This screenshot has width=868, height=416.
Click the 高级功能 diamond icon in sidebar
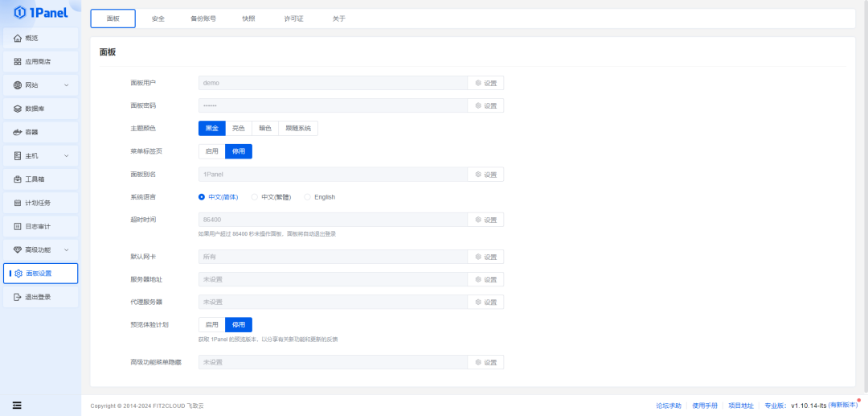[18, 249]
